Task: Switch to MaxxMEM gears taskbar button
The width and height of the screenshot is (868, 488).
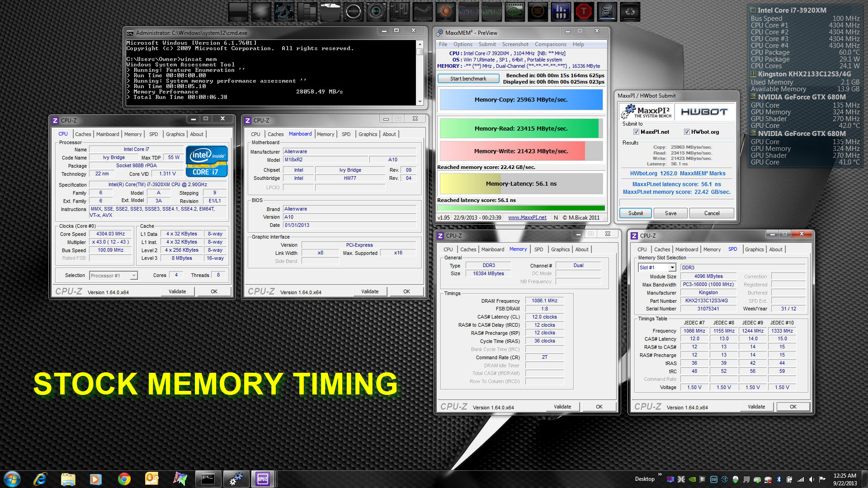Action: [x=236, y=479]
